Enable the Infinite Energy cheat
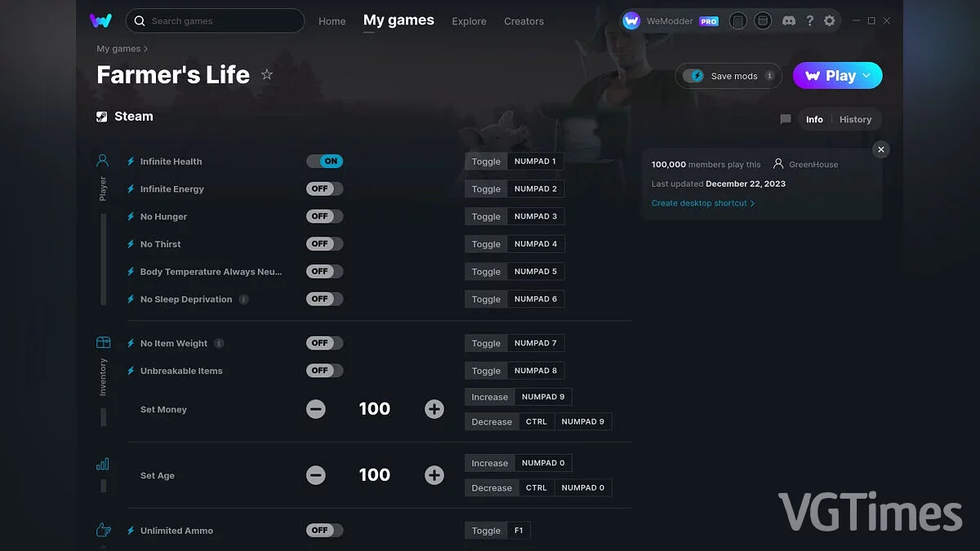Image resolution: width=980 pixels, height=551 pixels. click(x=324, y=189)
